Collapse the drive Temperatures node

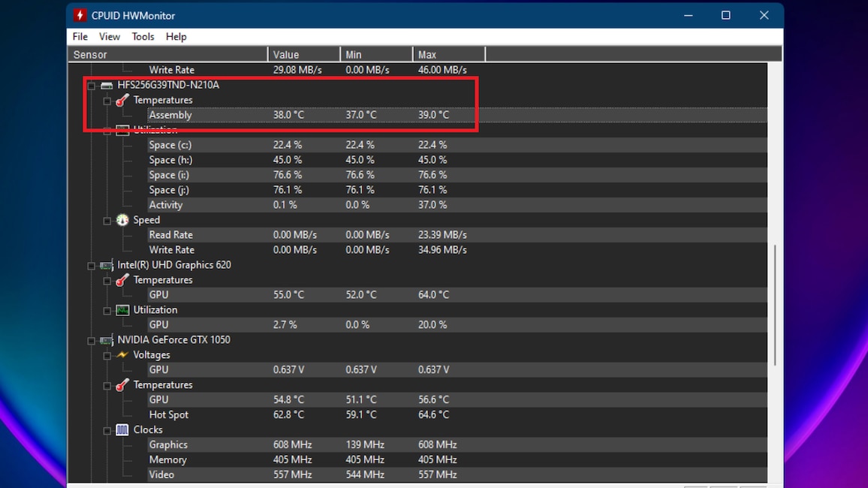click(x=107, y=101)
